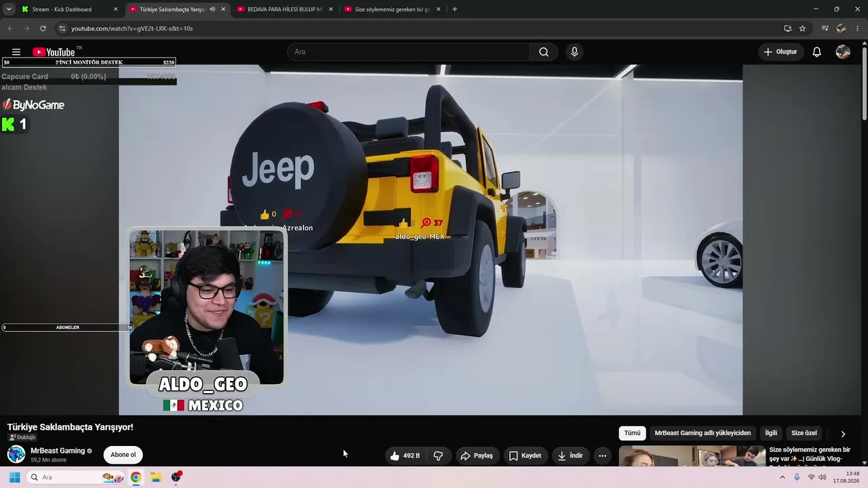The image size is (868, 488).
Task: Click the Windows taskbar search box
Action: click(x=76, y=477)
